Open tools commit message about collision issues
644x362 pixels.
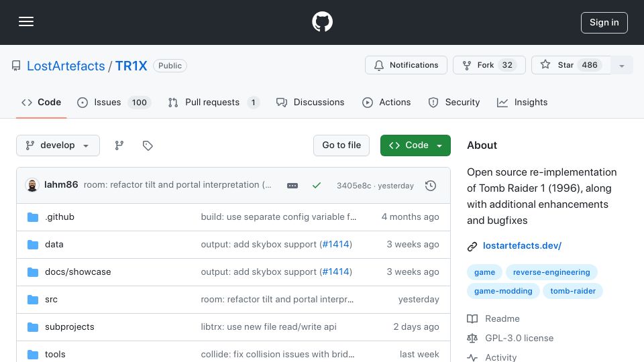tap(278, 354)
